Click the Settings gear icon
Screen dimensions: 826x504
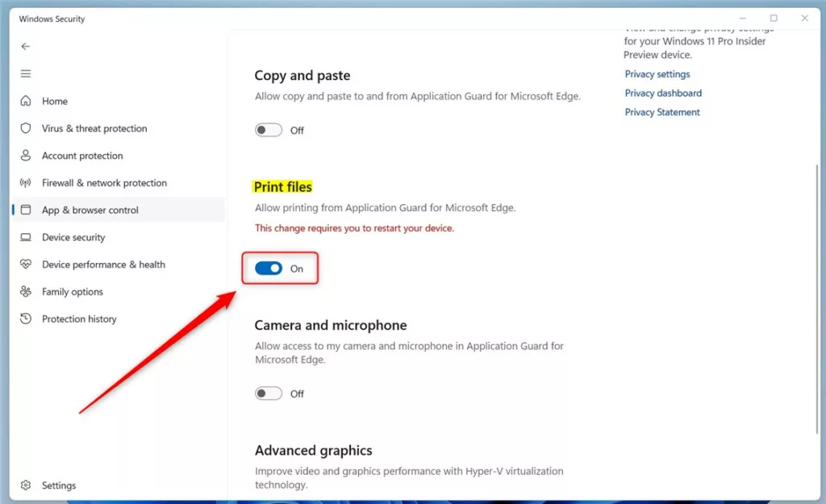point(26,485)
